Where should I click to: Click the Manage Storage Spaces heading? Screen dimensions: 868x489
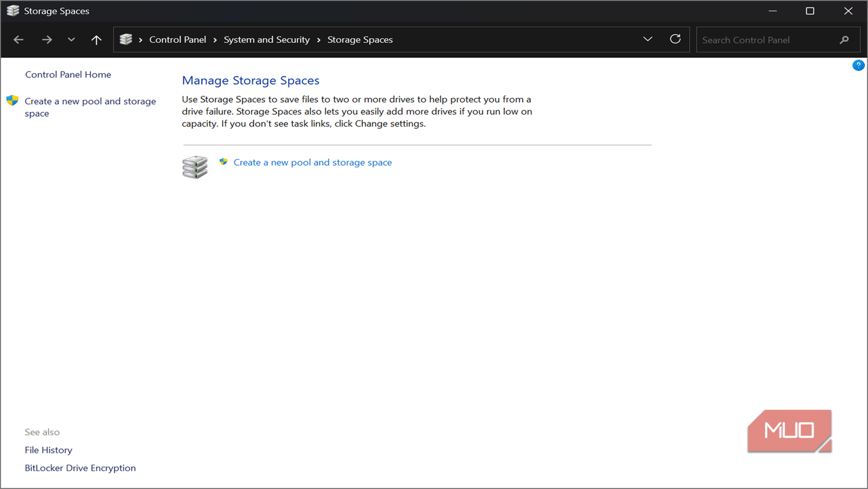250,81
